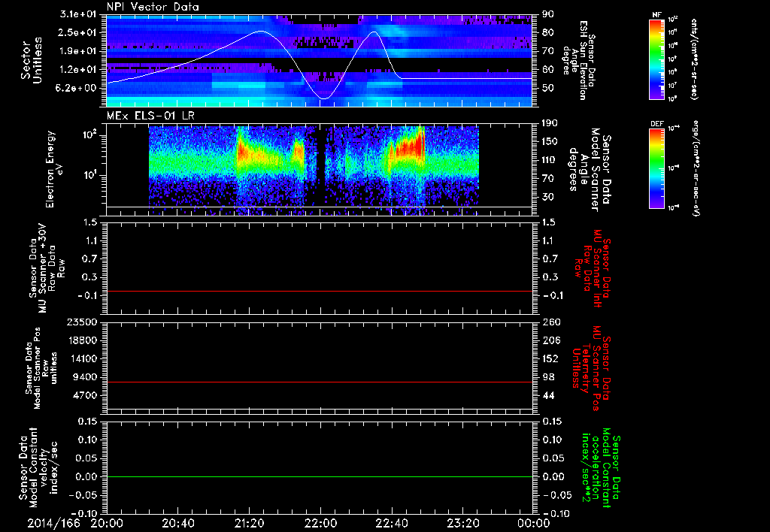
Task: Click the '1.2e+01' sector tick label
Action: (78, 70)
